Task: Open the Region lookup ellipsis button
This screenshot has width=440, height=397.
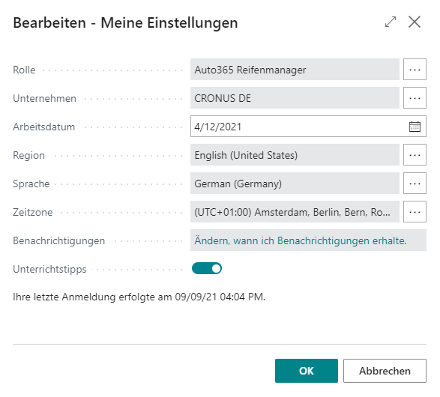Action: click(x=414, y=155)
